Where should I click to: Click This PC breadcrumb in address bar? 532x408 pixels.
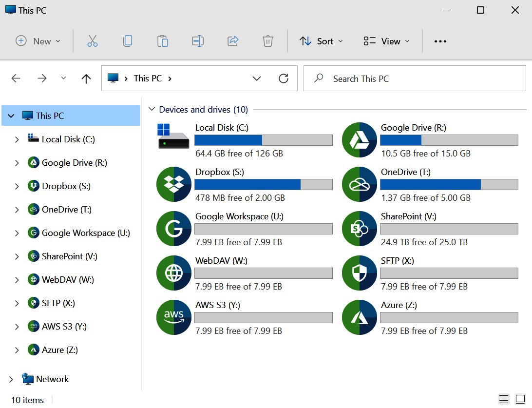tap(148, 78)
